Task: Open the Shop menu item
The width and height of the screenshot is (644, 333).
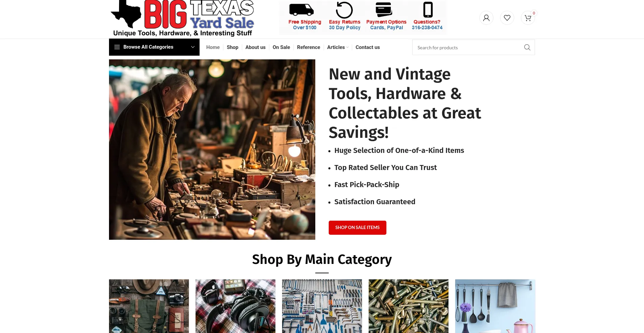Action: point(232,47)
